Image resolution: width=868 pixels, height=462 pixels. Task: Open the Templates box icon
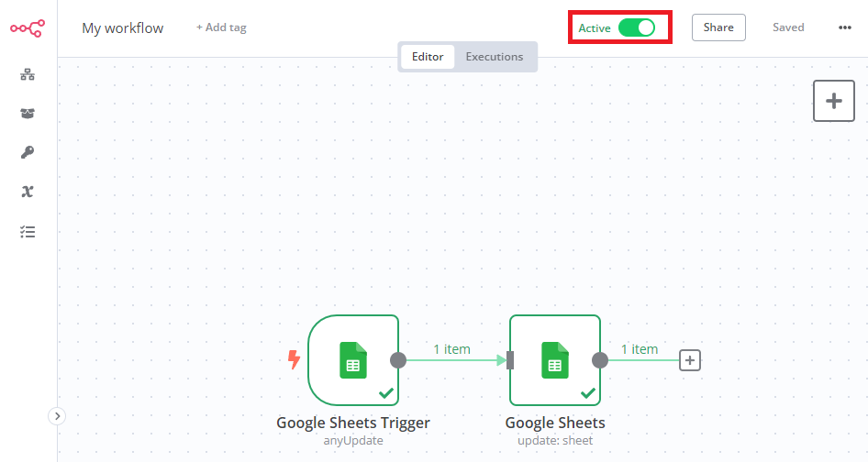click(28, 114)
